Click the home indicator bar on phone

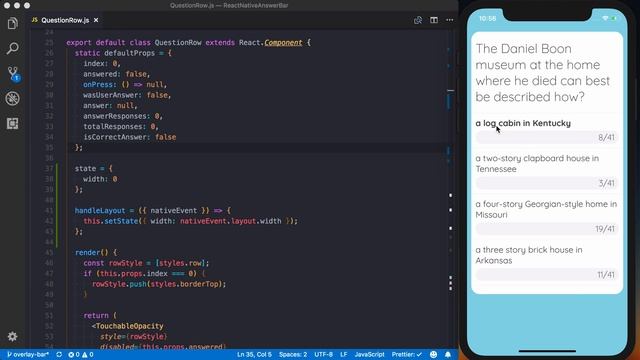tap(547, 351)
